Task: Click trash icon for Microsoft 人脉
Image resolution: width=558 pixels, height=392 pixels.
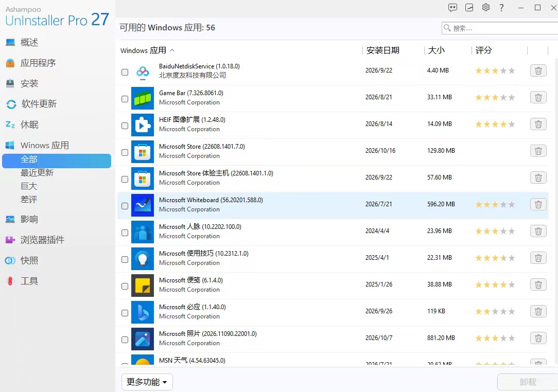Action: [538, 231]
